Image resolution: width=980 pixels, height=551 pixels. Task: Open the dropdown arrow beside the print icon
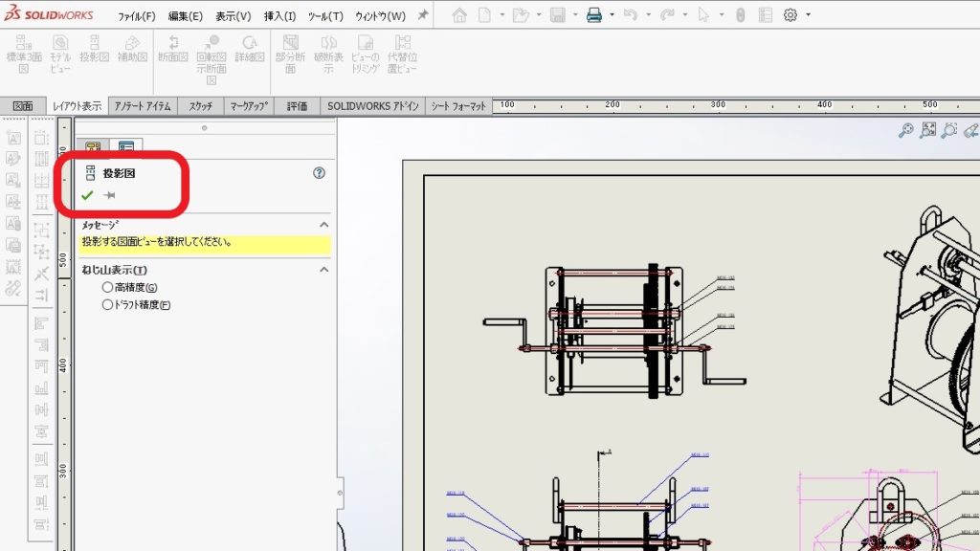click(612, 15)
